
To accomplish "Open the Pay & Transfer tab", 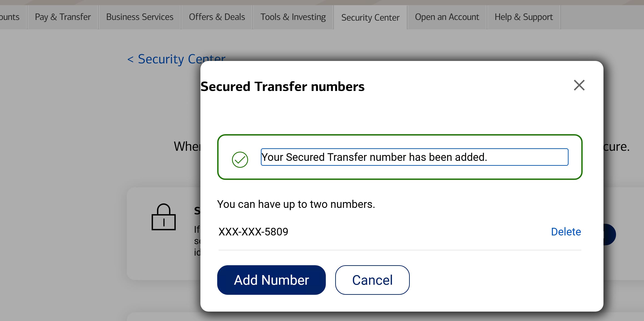I will tap(63, 17).
